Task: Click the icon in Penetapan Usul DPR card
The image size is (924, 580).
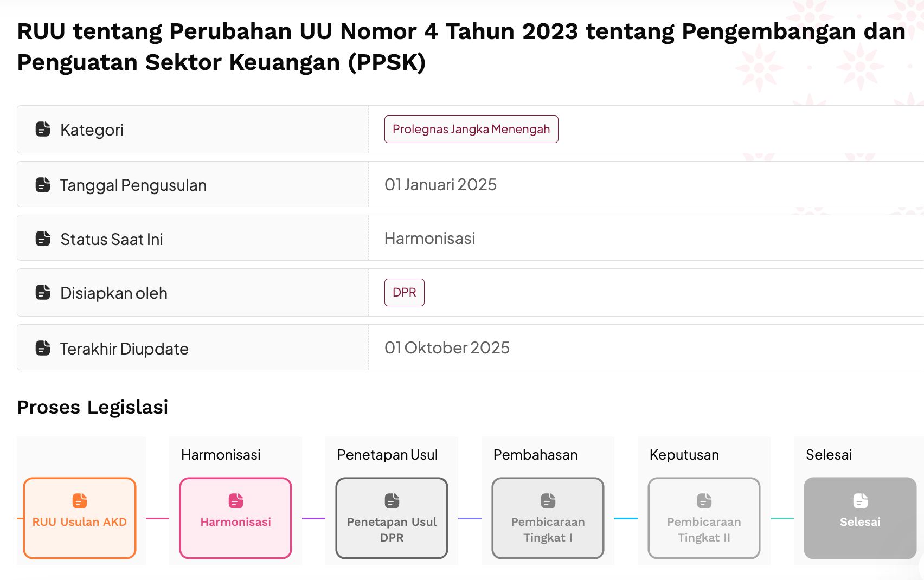Action: coord(392,501)
